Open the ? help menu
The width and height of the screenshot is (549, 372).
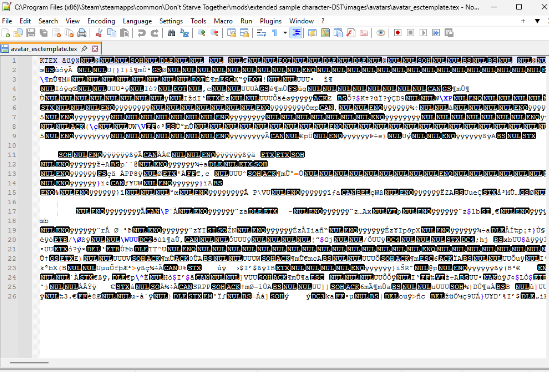pos(323,21)
